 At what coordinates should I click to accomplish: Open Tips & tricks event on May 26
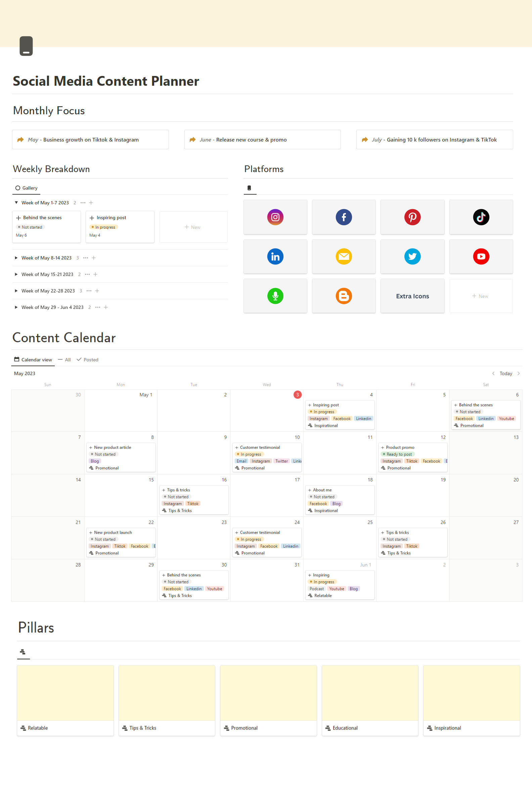click(x=412, y=542)
